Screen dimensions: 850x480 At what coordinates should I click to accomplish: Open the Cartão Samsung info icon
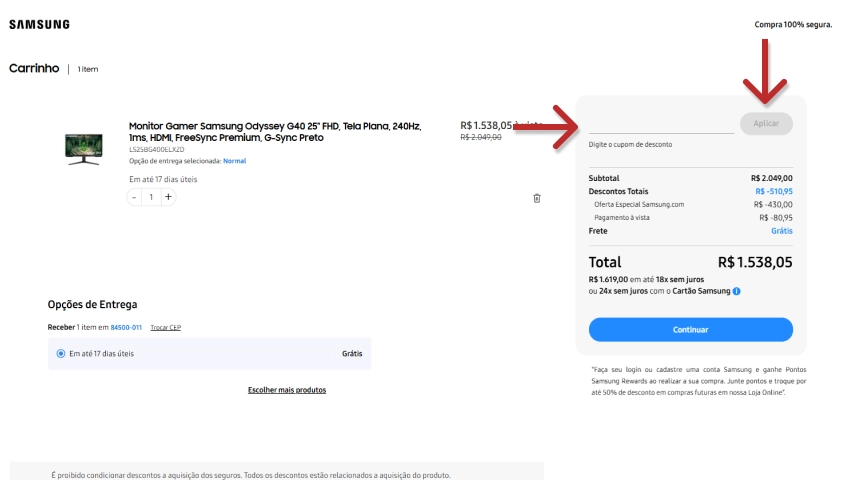737,291
